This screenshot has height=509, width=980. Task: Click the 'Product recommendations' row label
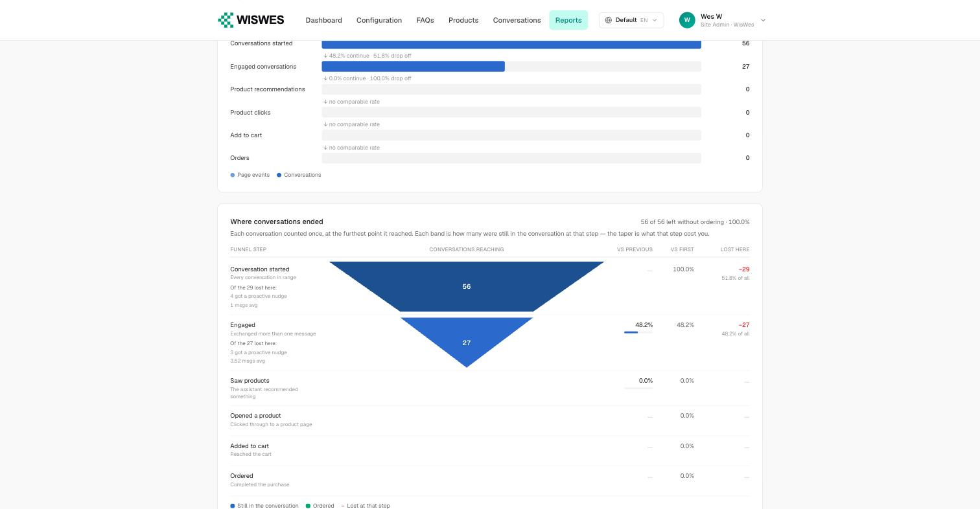tap(268, 89)
